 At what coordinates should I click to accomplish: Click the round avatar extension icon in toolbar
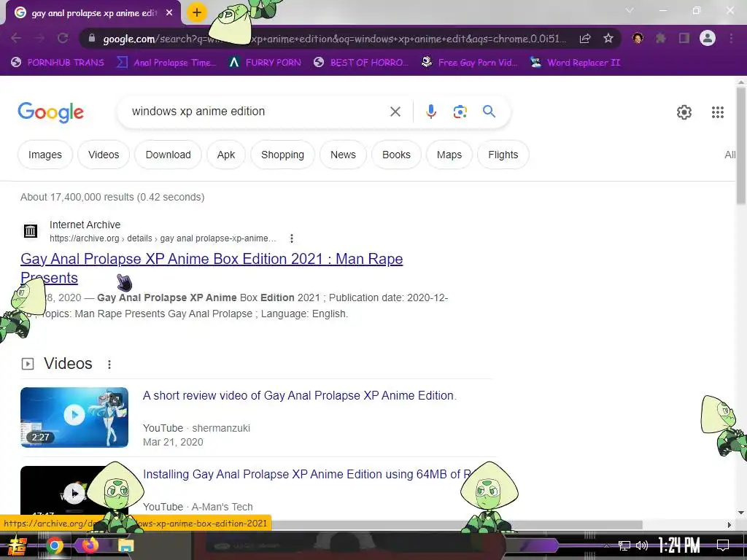click(x=638, y=38)
